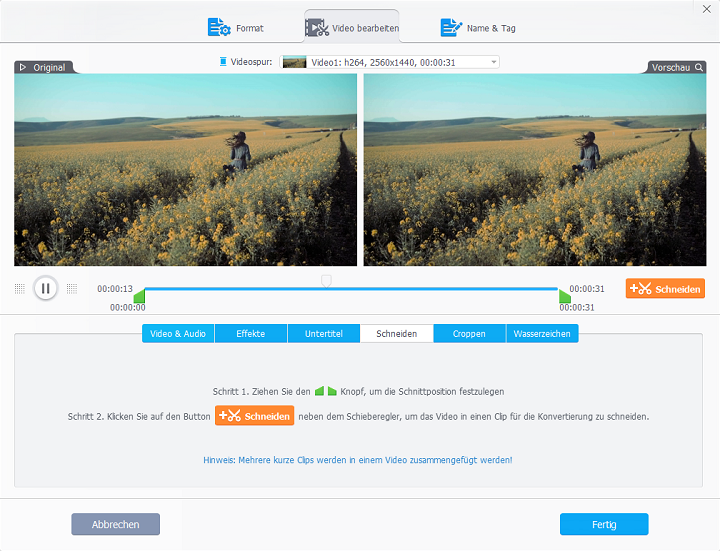Click the orange Schneiden button beside timeline
This screenshot has height=551, width=720.
point(665,288)
